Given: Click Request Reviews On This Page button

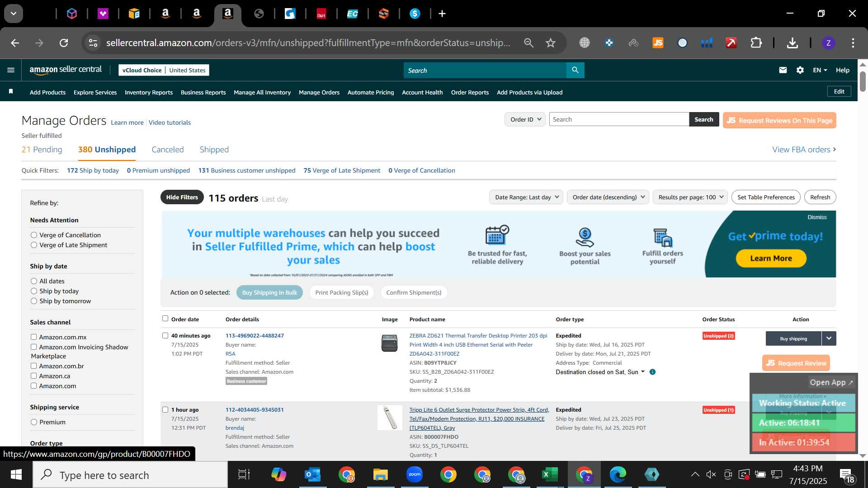Looking at the screenshot, I should tap(779, 120).
